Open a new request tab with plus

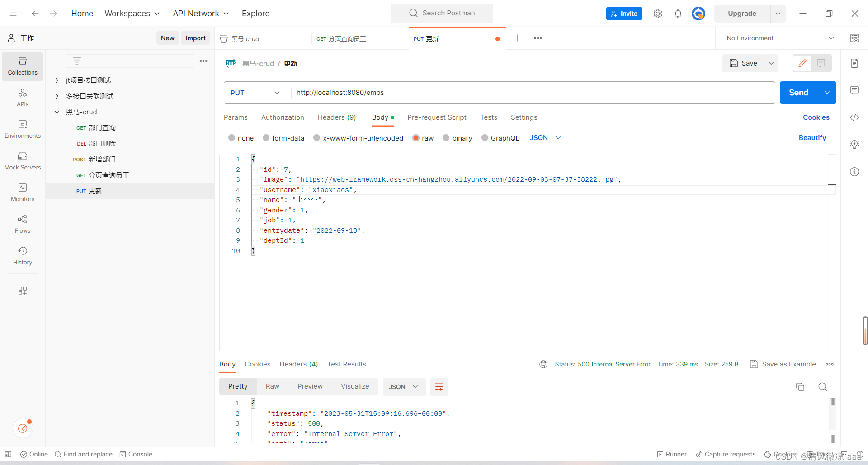tap(518, 38)
